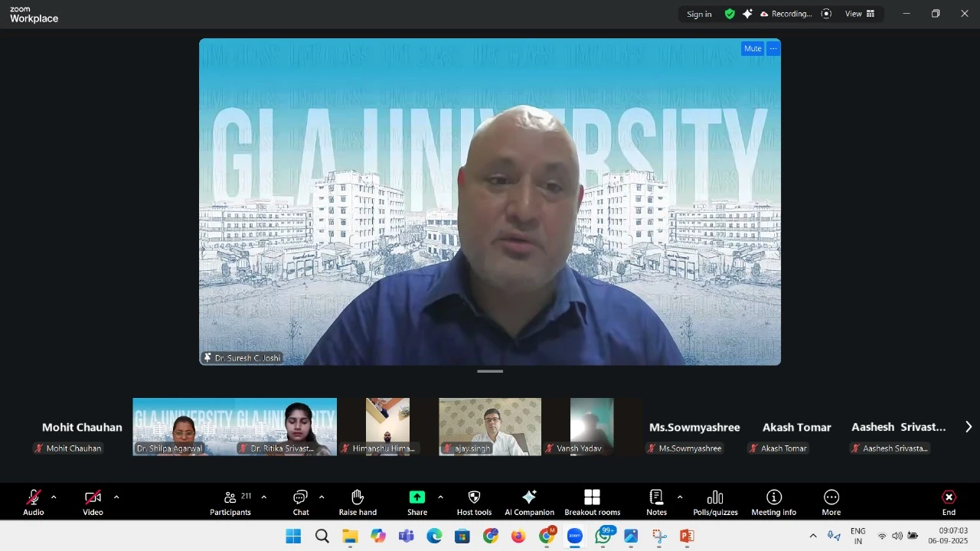The height and width of the screenshot is (551, 980).
Task: Open Polls/quizzes
Action: 715,503
